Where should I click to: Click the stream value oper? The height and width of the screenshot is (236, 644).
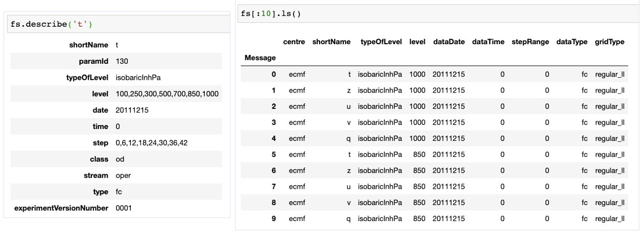coord(123,175)
